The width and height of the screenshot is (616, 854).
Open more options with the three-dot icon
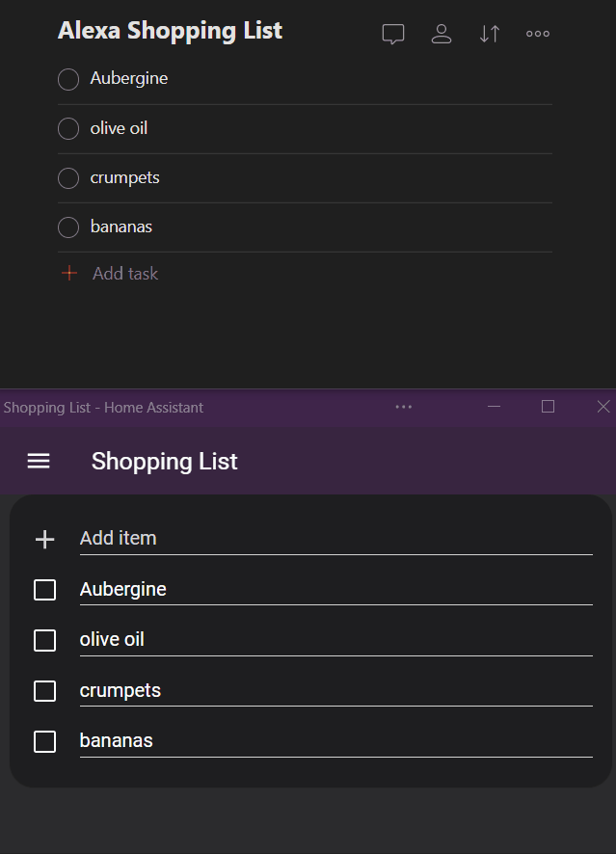537,34
